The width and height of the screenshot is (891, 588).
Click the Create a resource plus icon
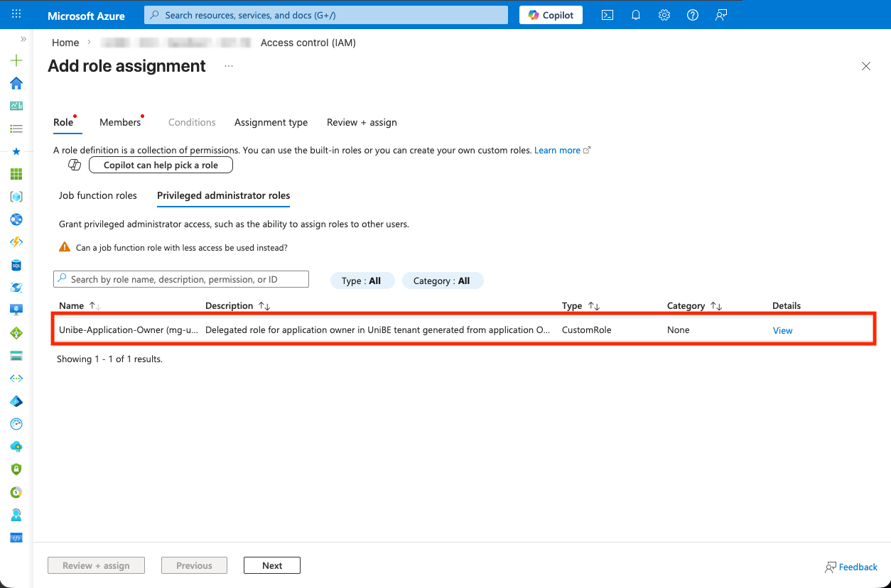(x=16, y=61)
